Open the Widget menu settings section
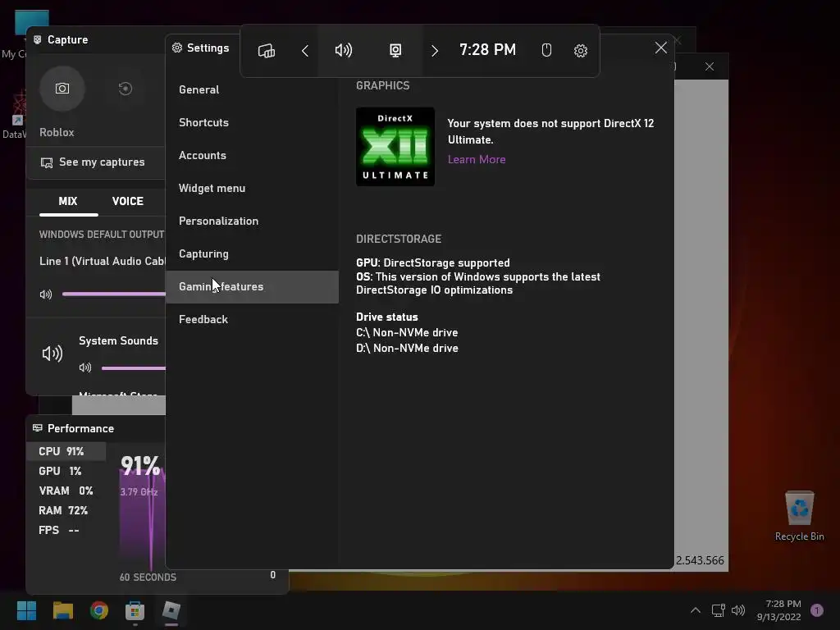 252,188
